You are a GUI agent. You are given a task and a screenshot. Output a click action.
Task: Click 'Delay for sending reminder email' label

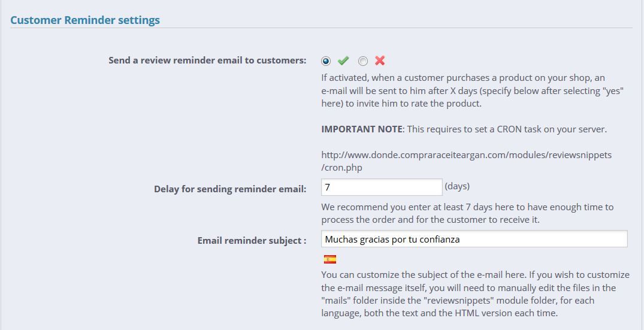[230, 189]
